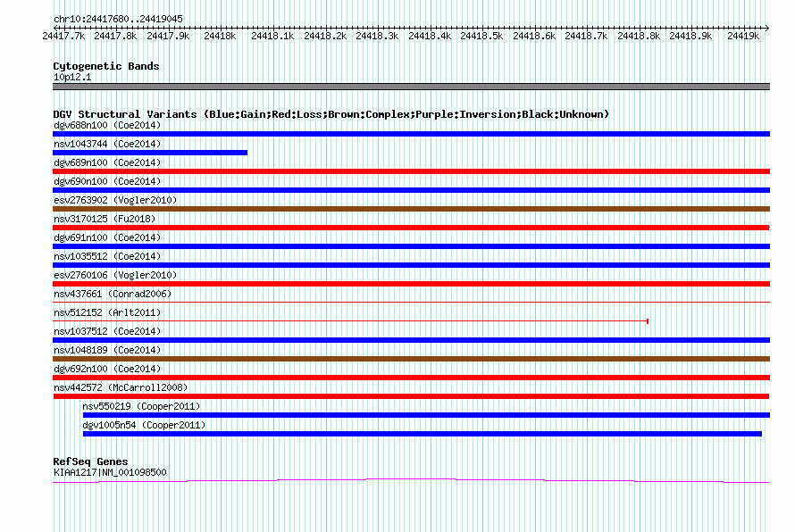The width and height of the screenshot is (795, 532).
Task: Select the red nsv3170125 loss bar
Action: point(411,228)
